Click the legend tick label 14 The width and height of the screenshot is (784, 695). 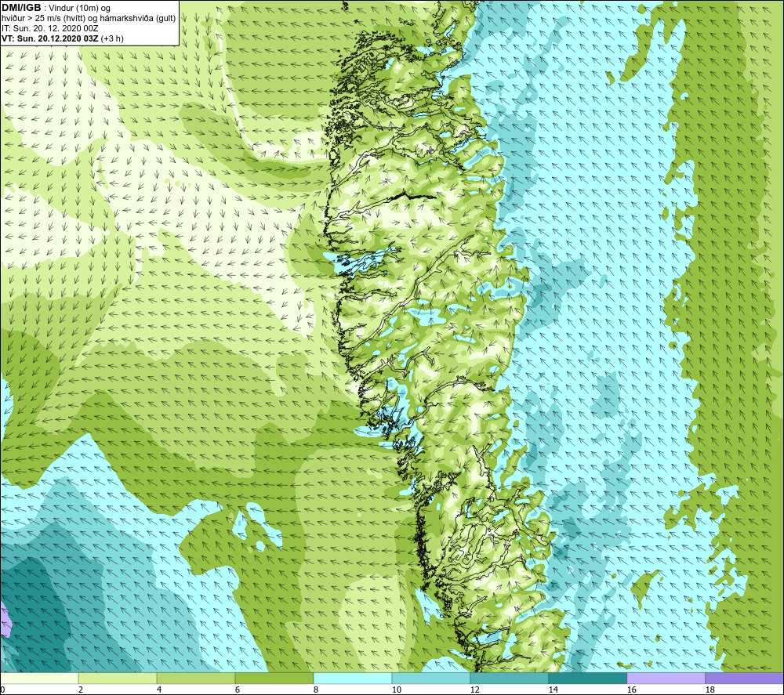pos(553,690)
